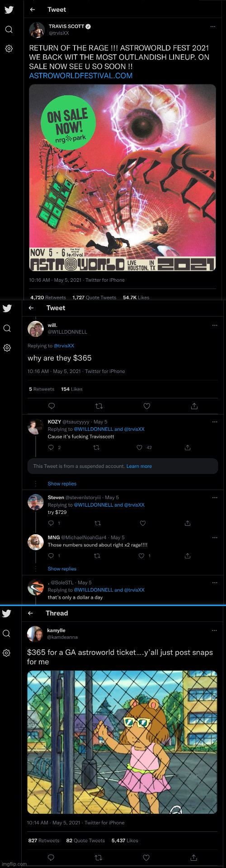The image size is (226, 868).
Task: Open the Astroworld 2021 festival poster image
Action: 122,177
